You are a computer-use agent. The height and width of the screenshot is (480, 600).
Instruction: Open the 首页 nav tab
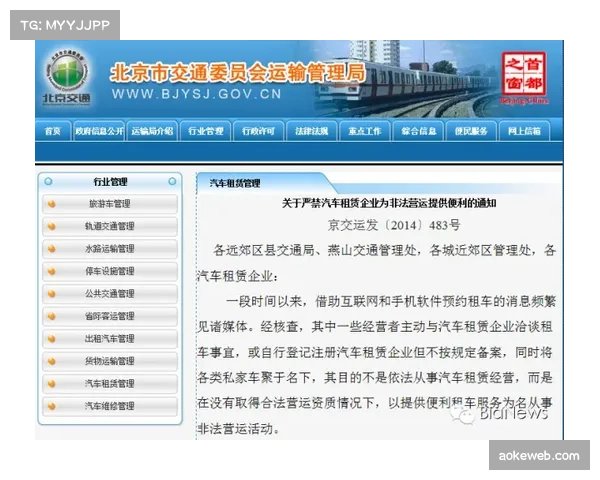pos(53,131)
